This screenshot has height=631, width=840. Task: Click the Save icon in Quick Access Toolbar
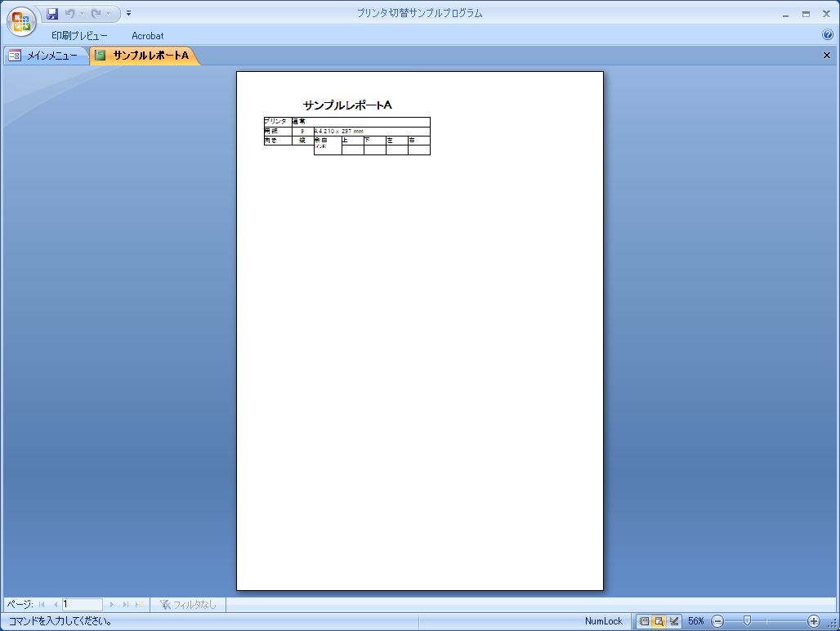[52, 14]
